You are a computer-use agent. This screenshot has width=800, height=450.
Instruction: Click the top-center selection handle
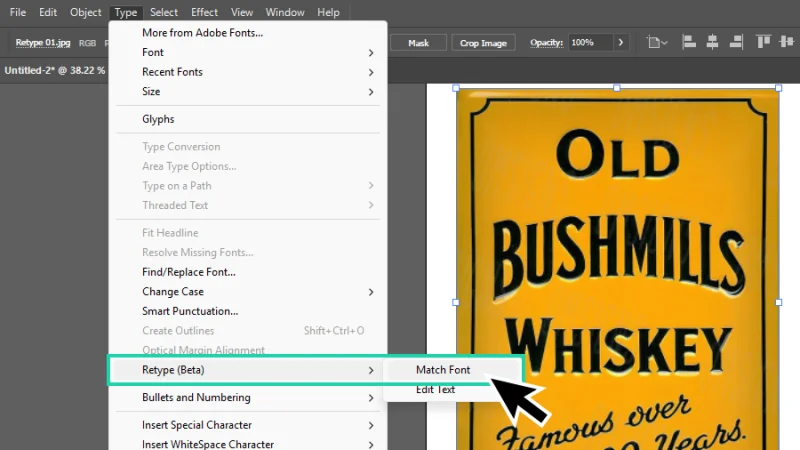click(617, 88)
